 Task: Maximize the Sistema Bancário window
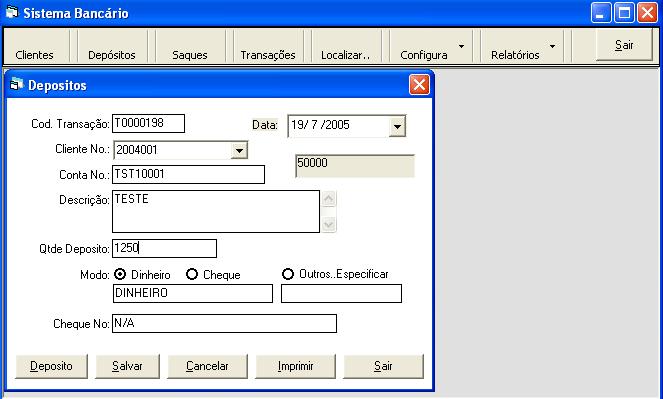[624, 13]
